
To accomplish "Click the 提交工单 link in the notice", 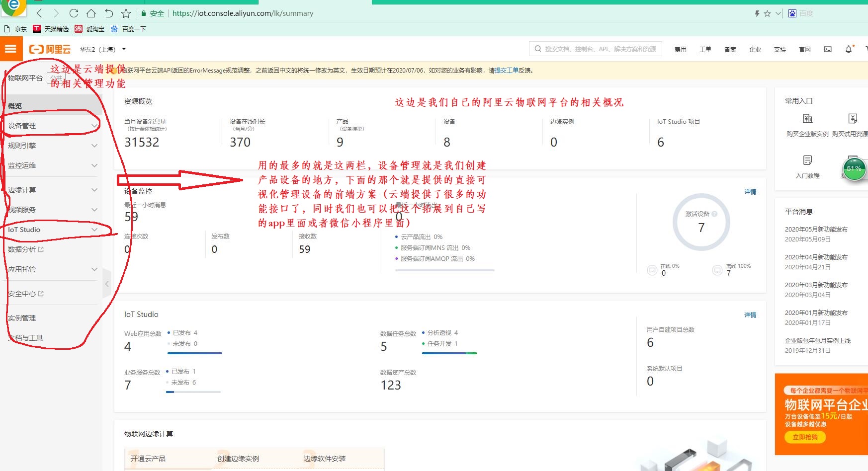I will 507,71.
